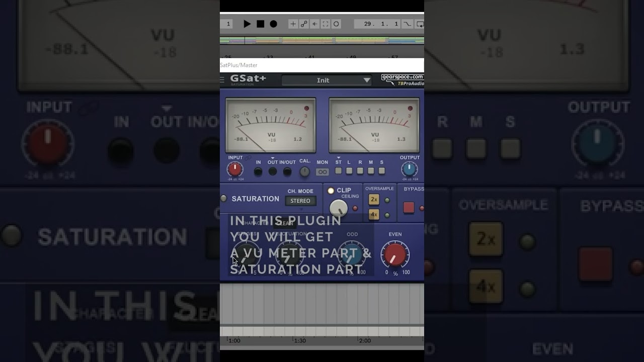Select the M mid monitor button
This screenshot has width=644, height=362.
(371, 171)
